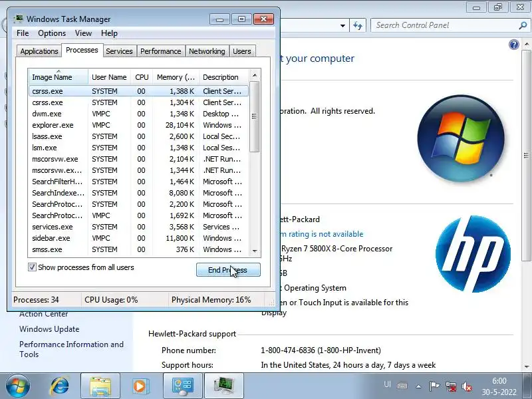Select the dwm.exe process row
532x399 pixels.
pyautogui.click(x=139, y=114)
